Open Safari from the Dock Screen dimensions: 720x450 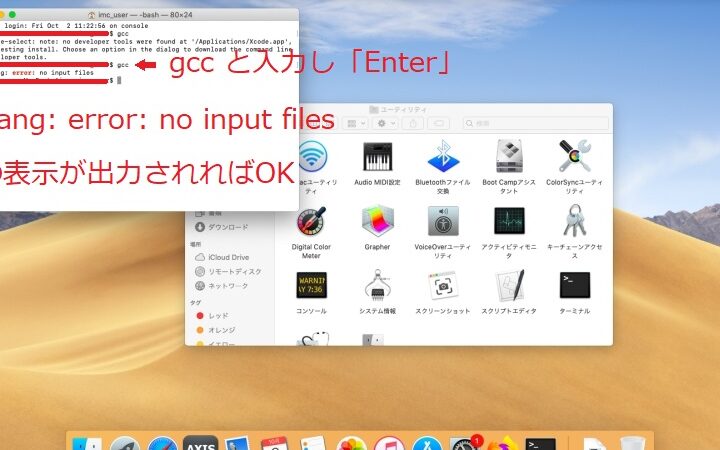coord(163,444)
